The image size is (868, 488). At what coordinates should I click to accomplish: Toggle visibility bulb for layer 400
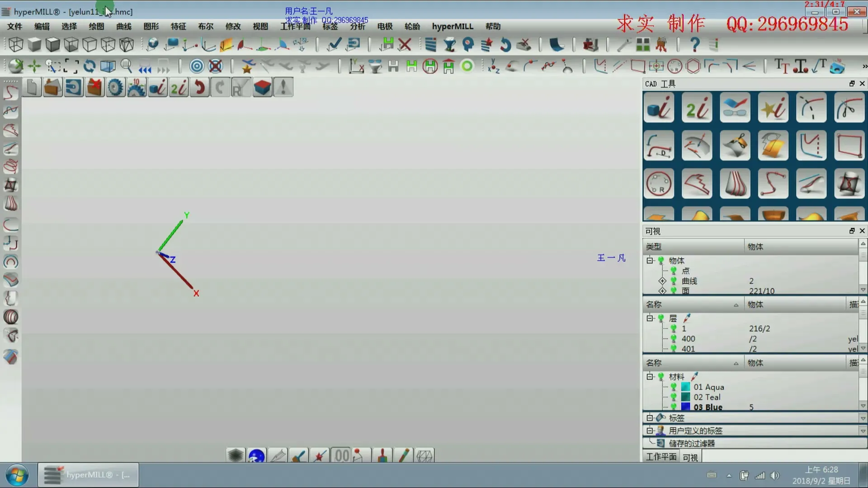(674, 338)
